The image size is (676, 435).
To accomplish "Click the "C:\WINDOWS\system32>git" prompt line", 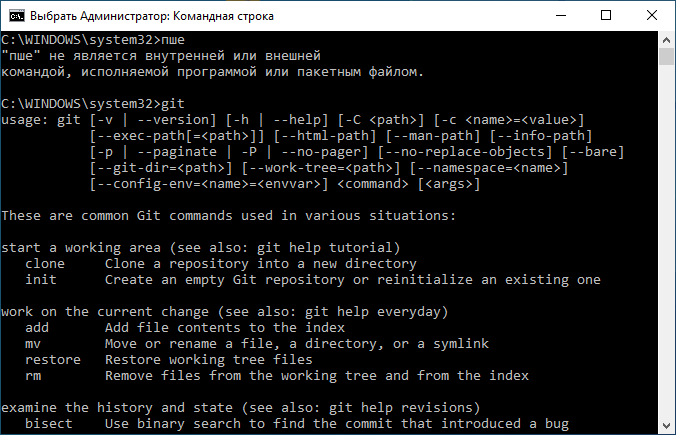I will pyautogui.click(x=93, y=104).
